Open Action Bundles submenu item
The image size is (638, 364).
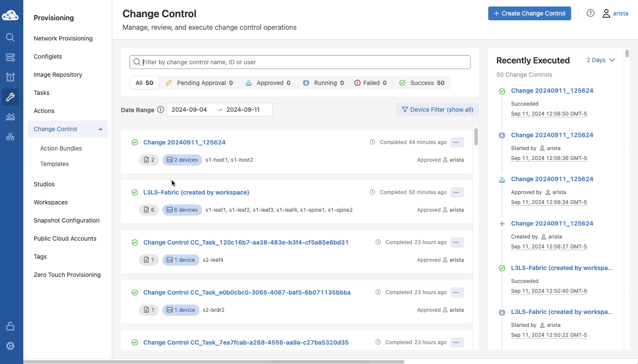[x=61, y=148]
